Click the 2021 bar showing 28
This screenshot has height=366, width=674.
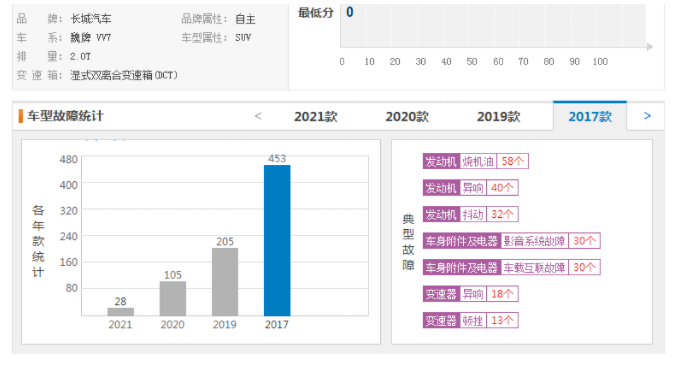tap(120, 311)
